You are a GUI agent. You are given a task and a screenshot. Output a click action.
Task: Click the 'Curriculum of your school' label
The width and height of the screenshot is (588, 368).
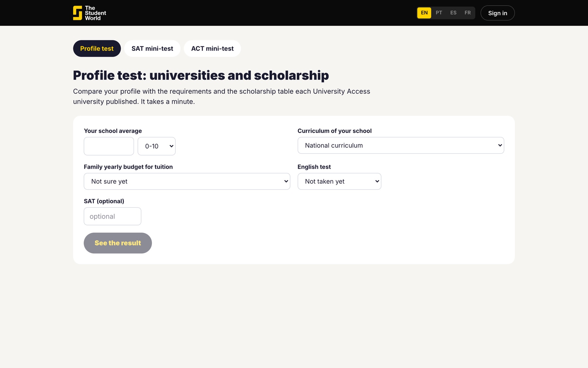coord(335,131)
